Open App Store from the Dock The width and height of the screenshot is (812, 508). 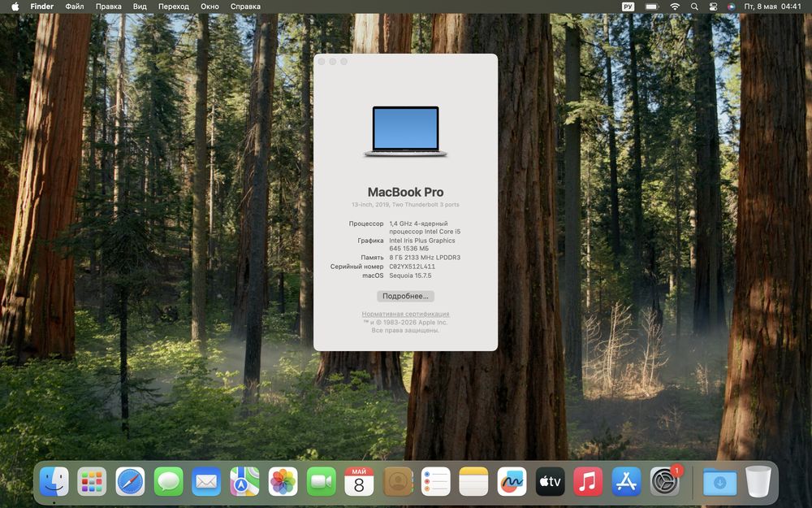pyautogui.click(x=626, y=481)
